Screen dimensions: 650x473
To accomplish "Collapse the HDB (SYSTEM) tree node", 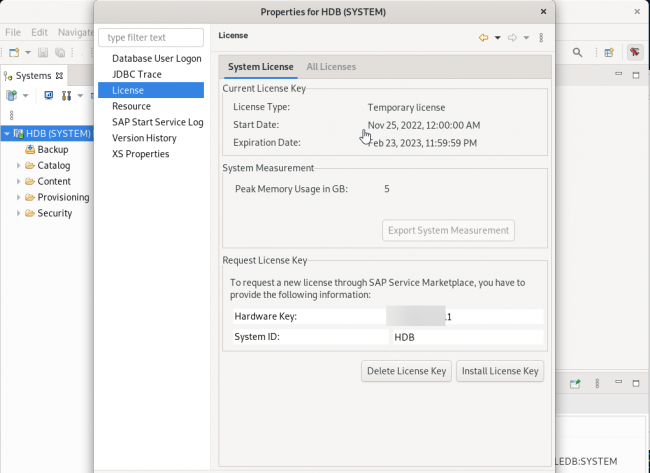I will (x=7, y=133).
